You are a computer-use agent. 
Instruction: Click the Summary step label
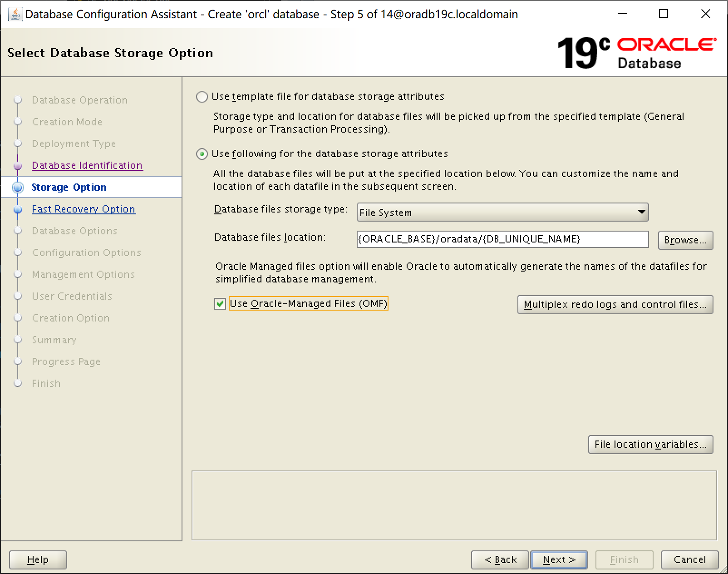(x=54, y=340)
